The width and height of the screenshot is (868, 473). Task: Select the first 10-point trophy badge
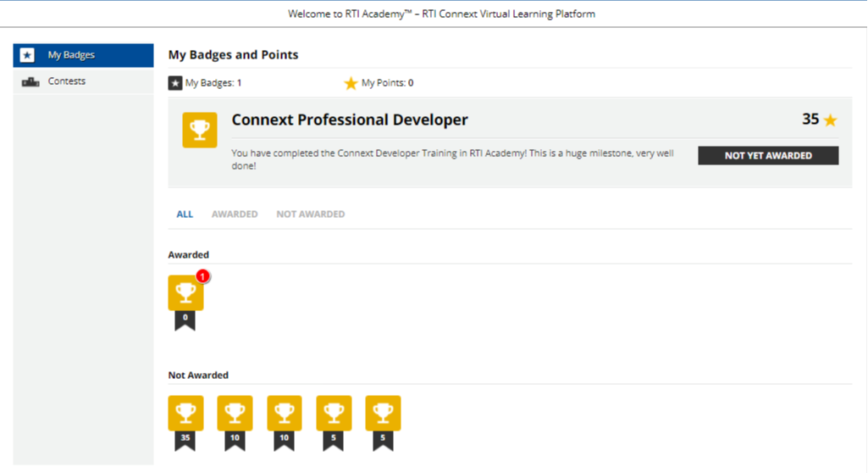pyautogui.click(x=235, y=415)
